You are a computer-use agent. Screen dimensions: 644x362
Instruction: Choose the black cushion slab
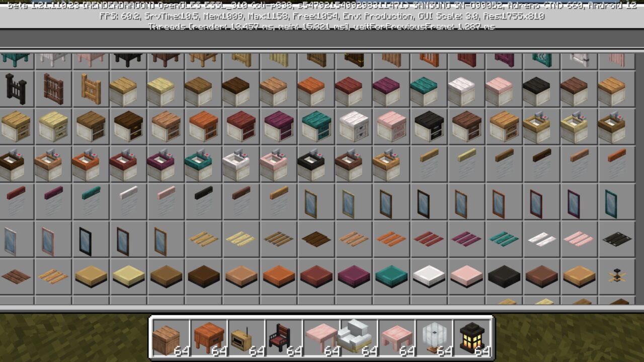point(504,276)
